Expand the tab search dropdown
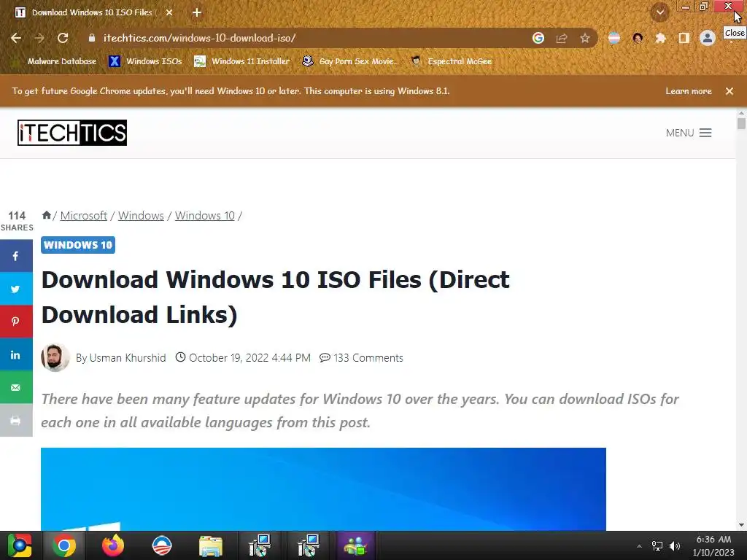Image resolution: width=747 pixels, height=560 pixels. pyautogui.click(x=660, y=12)
